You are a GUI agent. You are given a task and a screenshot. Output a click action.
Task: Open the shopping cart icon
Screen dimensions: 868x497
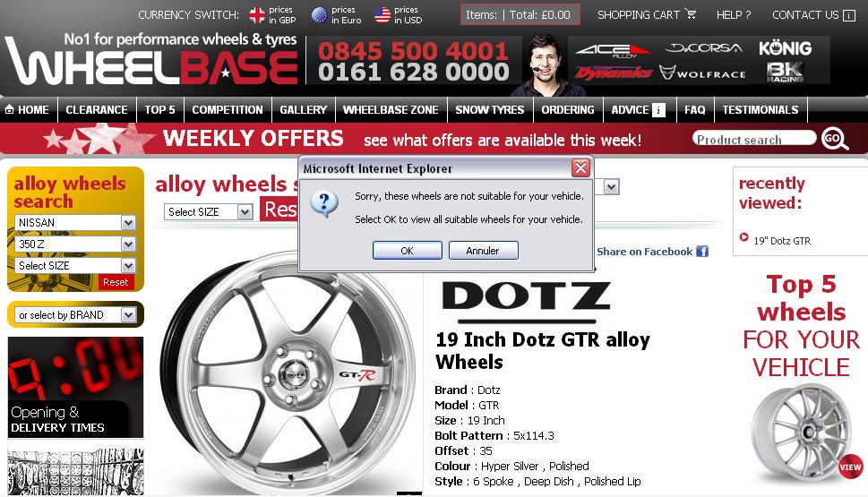point(691,13)
